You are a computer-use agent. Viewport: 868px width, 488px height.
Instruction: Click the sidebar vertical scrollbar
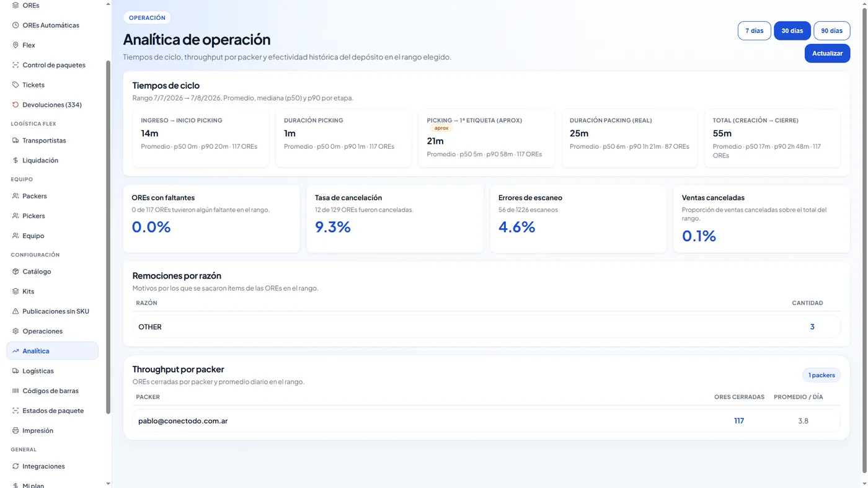click(x=108, y=237)
